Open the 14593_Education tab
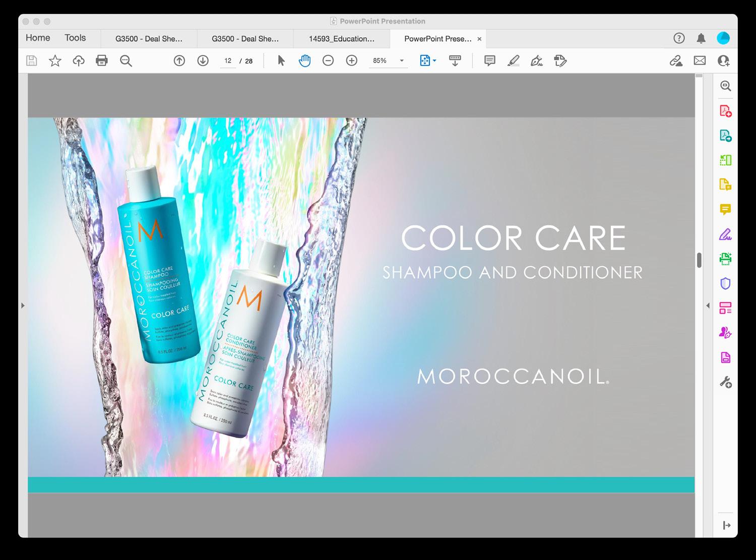This screenshot has height=560, width=756. coord(341,39)
